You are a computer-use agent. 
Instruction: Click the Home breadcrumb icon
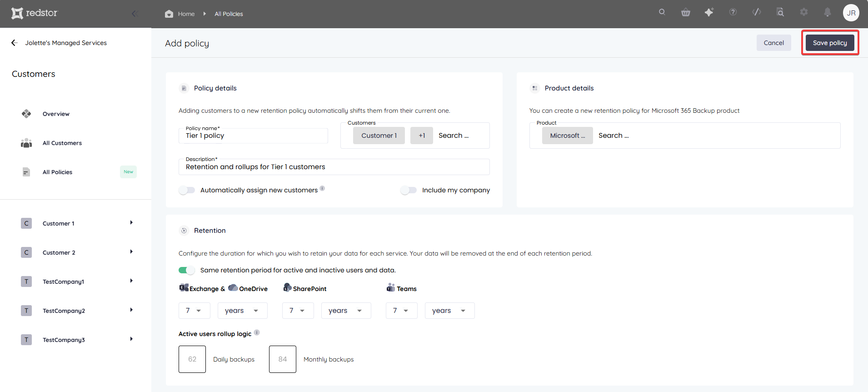click(x=169, y=14)
